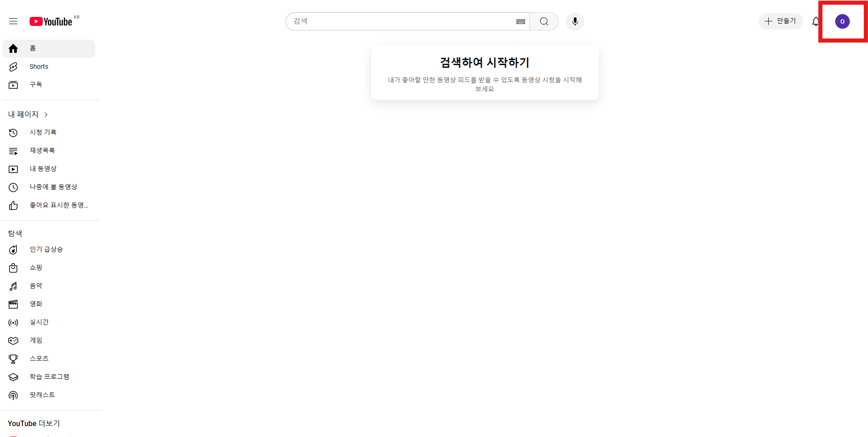Viewport: 868px width, 437px height.
Task: Open 좋아요 표시한 동영상 thumbs-up icon
Action: click(x=13, y=206)
